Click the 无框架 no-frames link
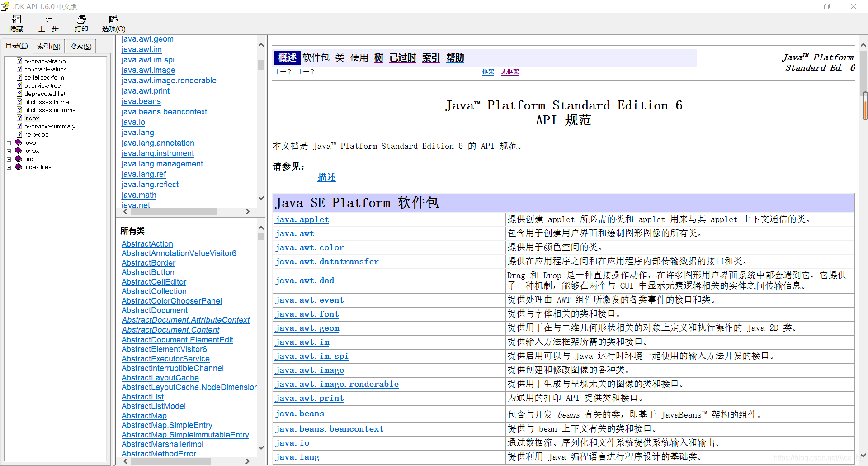The image size is (868, 466). click(510, 71)
